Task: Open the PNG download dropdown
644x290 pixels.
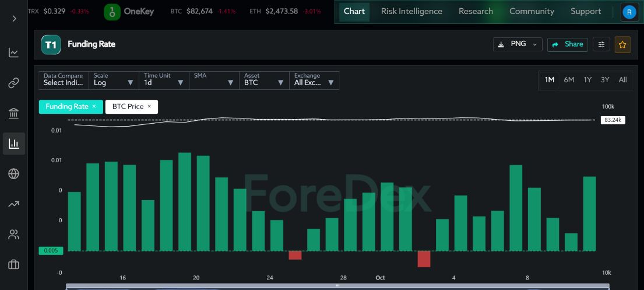Action: pos(518,44)
